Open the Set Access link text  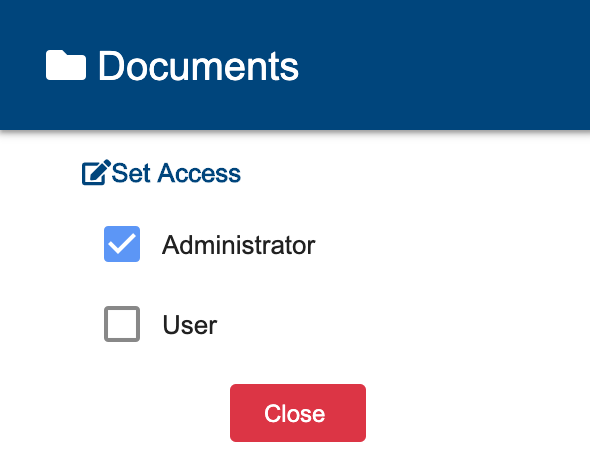176,173
